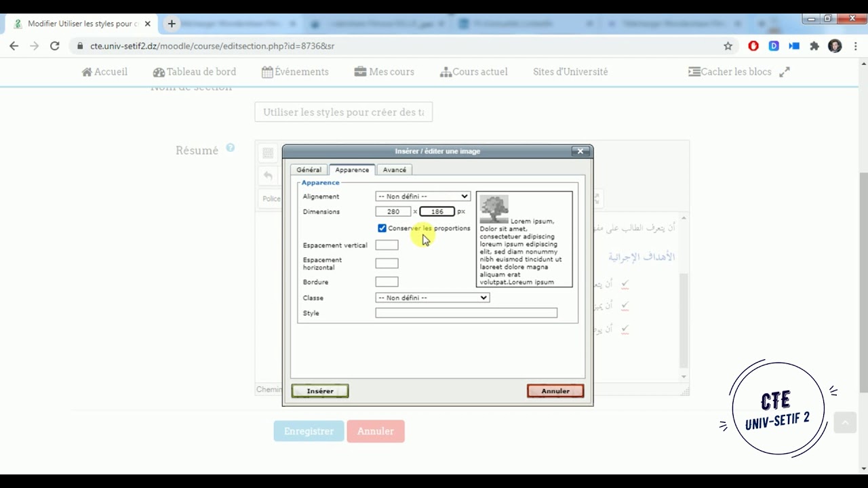Click the pink Annuler page button
Screen dimensions: 868x488
pos(376,431)
